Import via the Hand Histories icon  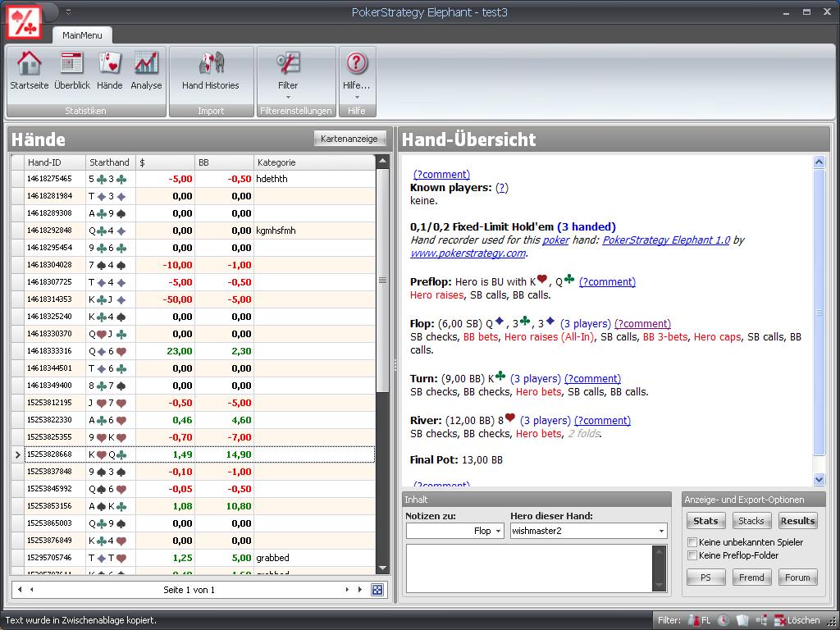(211, 63)
